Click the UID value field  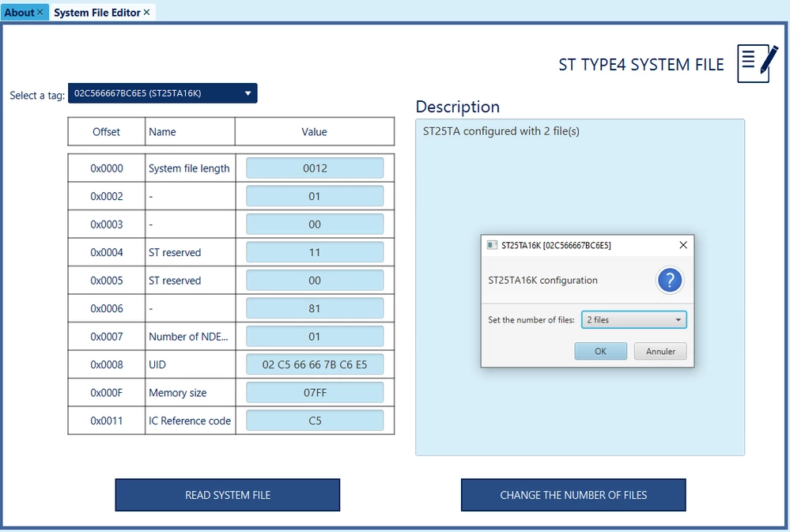point(315,364)
